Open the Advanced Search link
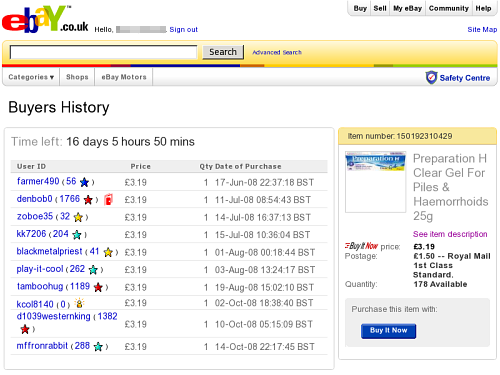The height and width of the screenshot is (375, 500). (277, 52)
